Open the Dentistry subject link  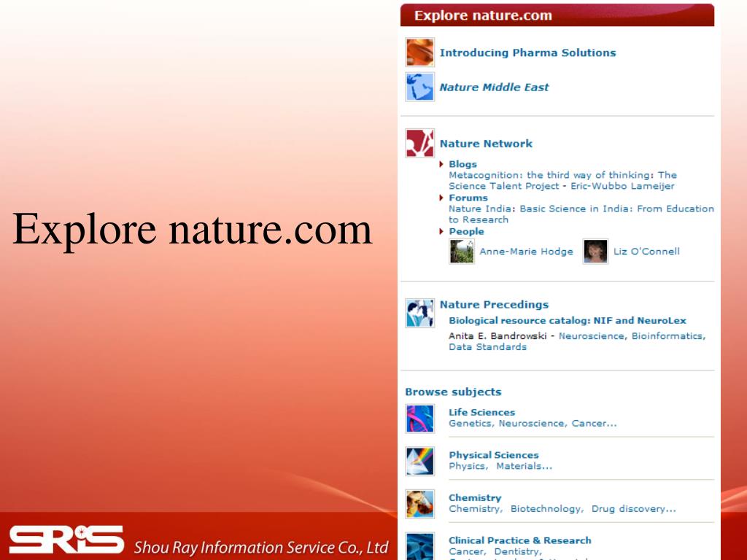(x=517, y=551)
